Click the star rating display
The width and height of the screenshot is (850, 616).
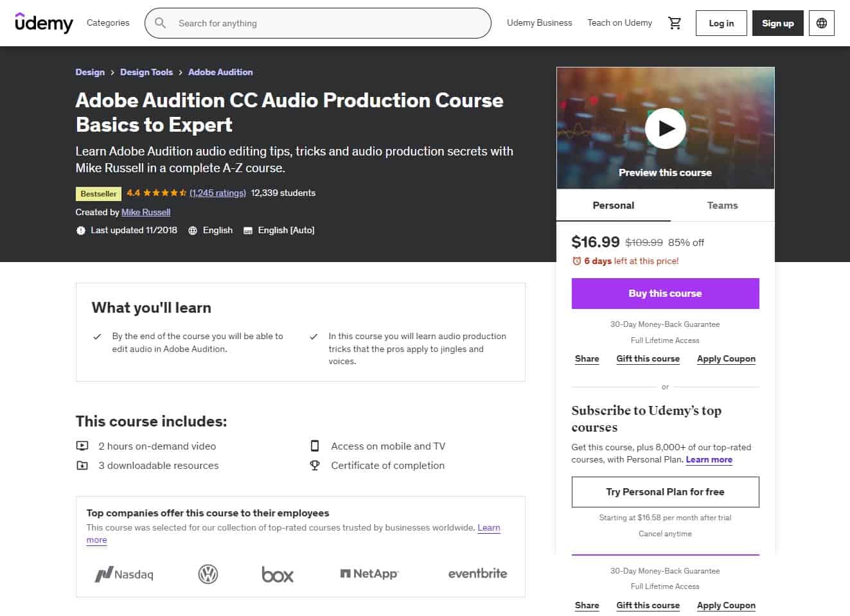(x=164, y=193)
